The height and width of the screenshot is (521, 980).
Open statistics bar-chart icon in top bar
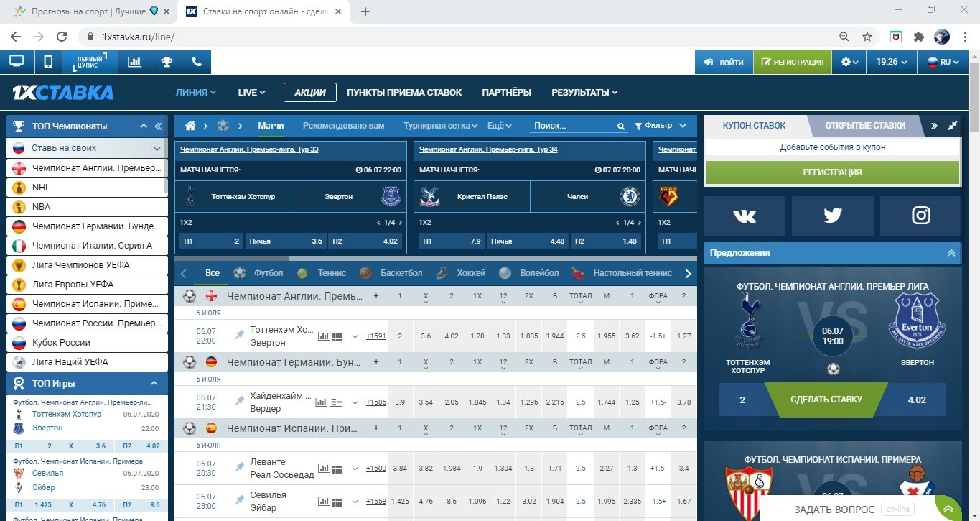pyautogui.click(x=134, y=62)
